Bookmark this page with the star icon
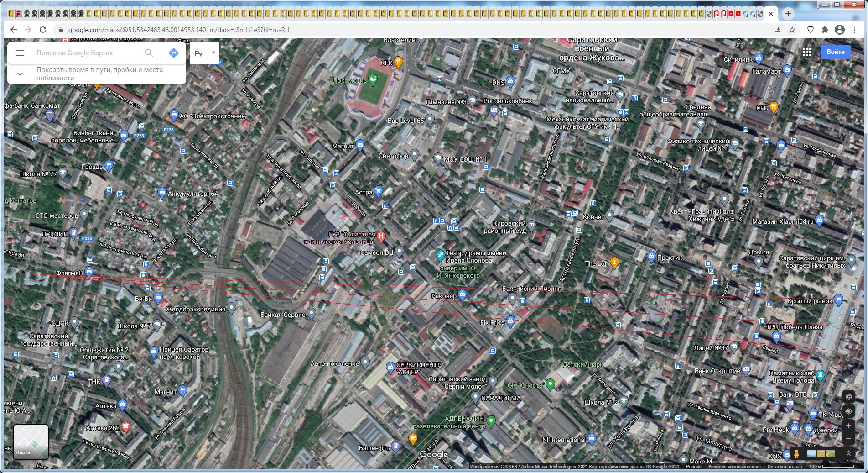 792,30
